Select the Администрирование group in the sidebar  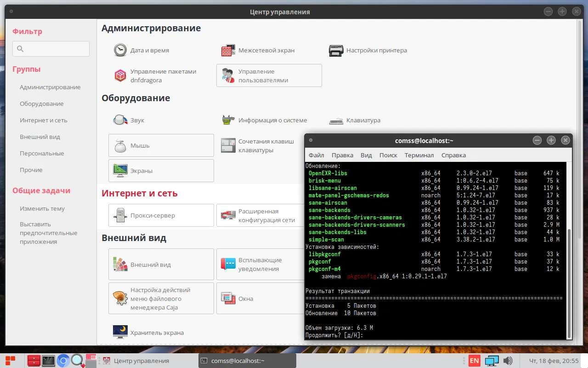(x=50, y=87)
